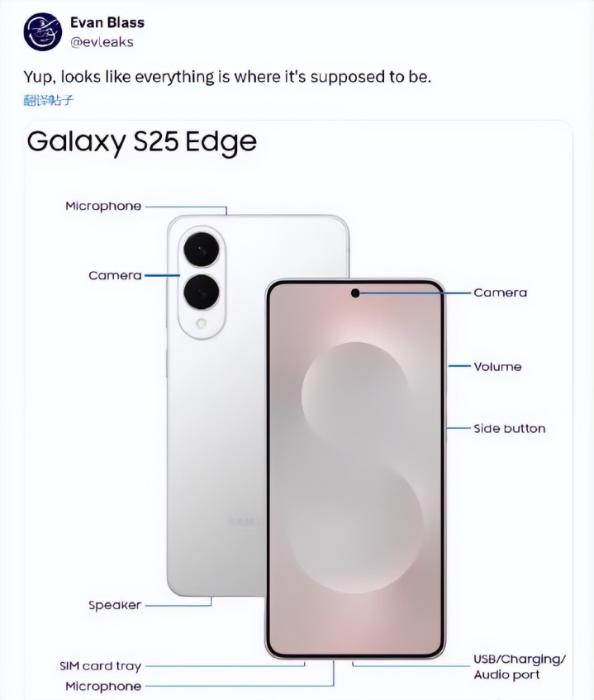Click the tweet text about everything
Screen dimensions: 594x700
click(x=227, y=77)
